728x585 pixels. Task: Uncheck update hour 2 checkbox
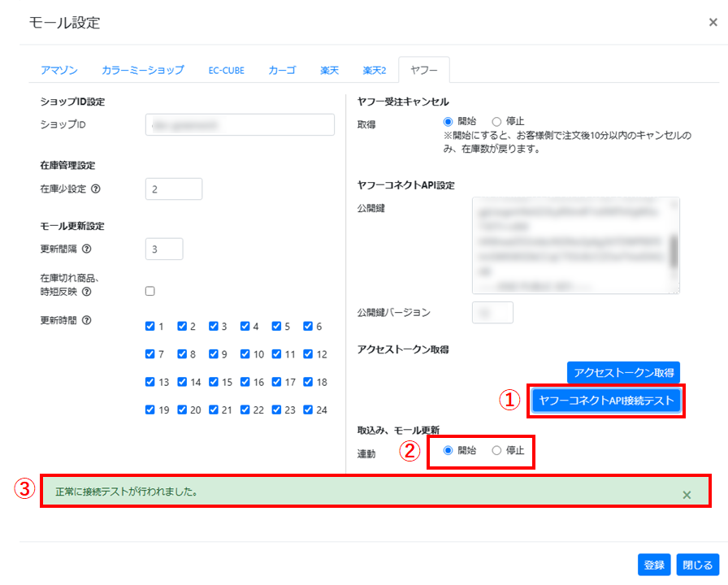[x=182, y=326]
